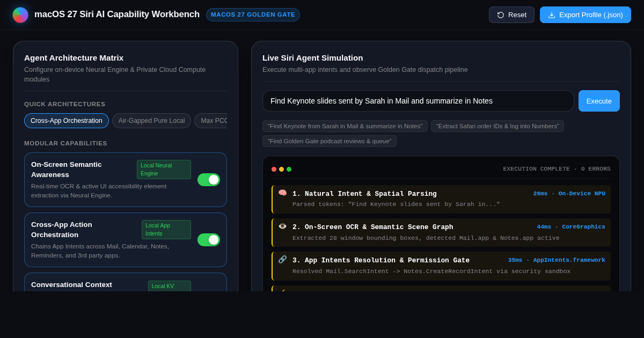The width and height of the screenshot is (644, 338).
Task: Click the 44ms CoreGraphics timing label
Action: (x=571, y=227)
